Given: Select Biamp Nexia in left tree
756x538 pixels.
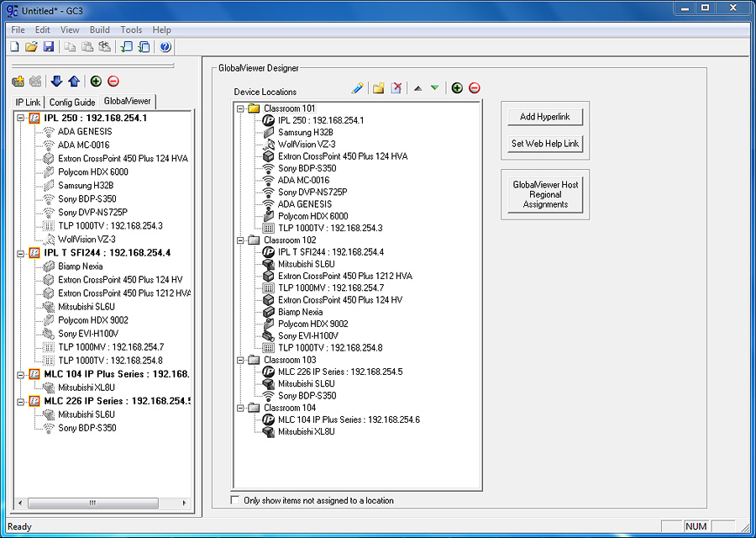Looking at the screenshot, I should point(81,266).
